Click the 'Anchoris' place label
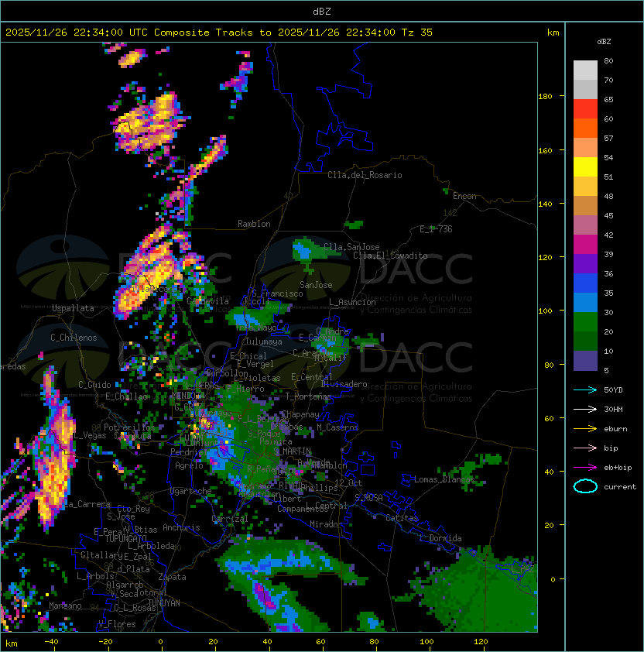This screenshot has height=652, width=644. [181, 527]
